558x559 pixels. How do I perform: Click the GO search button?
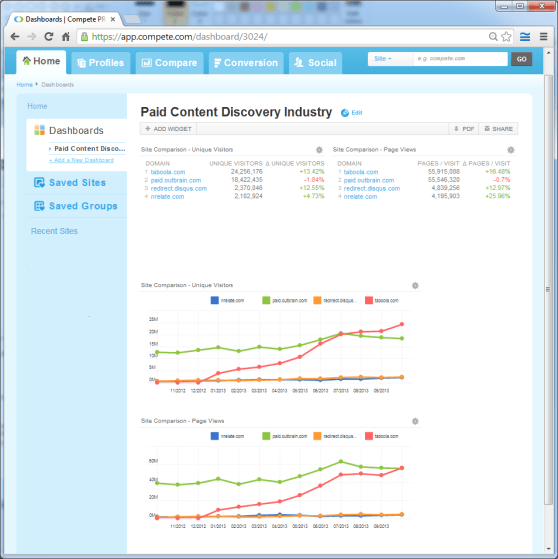click(521, 59)
